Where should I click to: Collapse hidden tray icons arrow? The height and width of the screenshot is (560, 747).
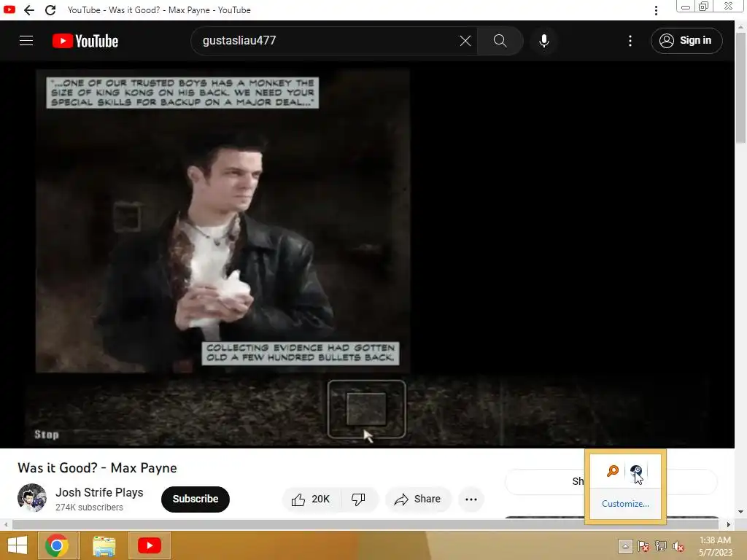click(x=625, y=546)
